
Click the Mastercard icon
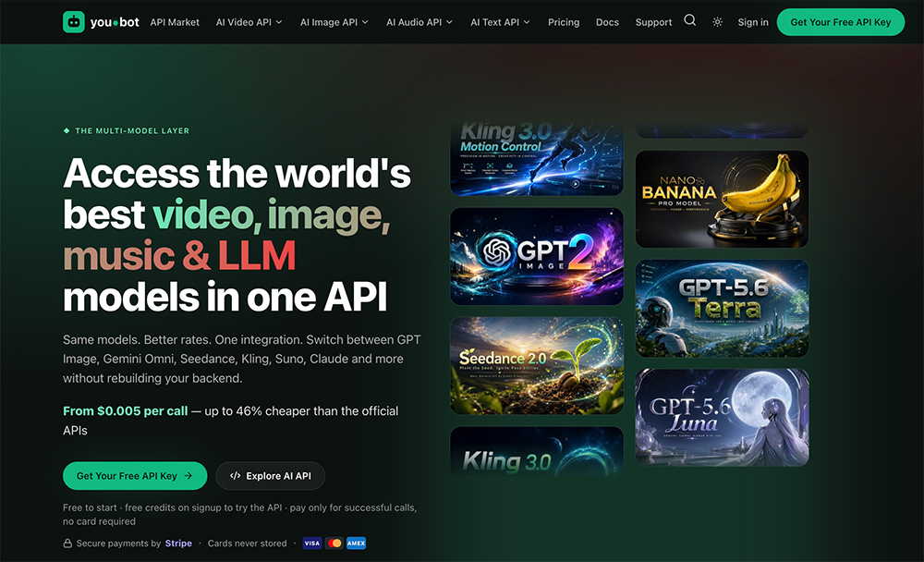point(334,544)
